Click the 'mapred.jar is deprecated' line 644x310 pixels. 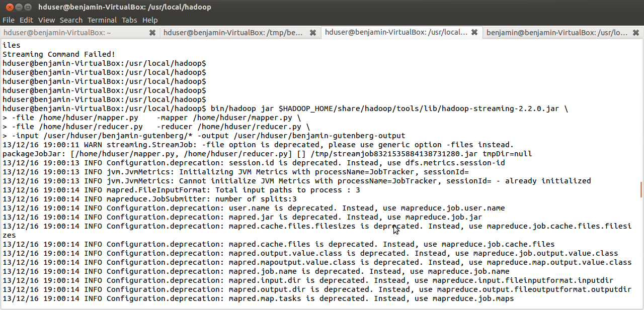pos(242,217)
